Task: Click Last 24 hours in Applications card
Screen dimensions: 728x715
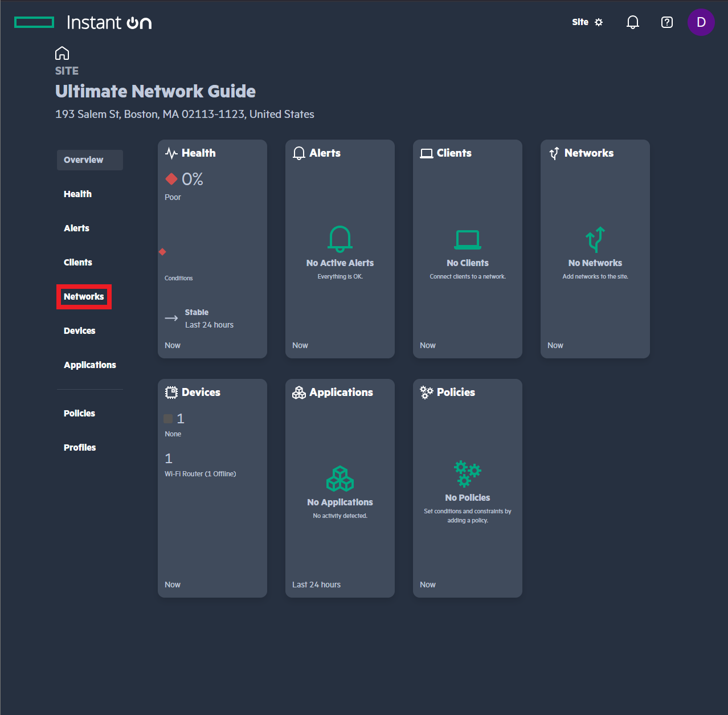Action: coord(316,585)
